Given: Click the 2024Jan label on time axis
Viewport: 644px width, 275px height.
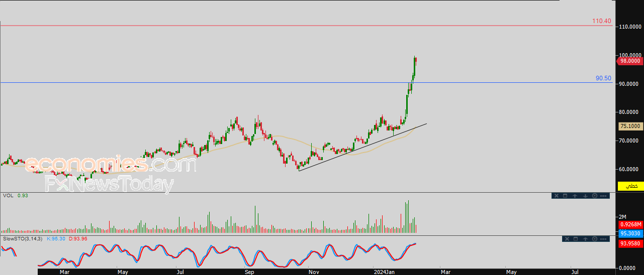Looking at the screenshot, I should pos(384,272).
